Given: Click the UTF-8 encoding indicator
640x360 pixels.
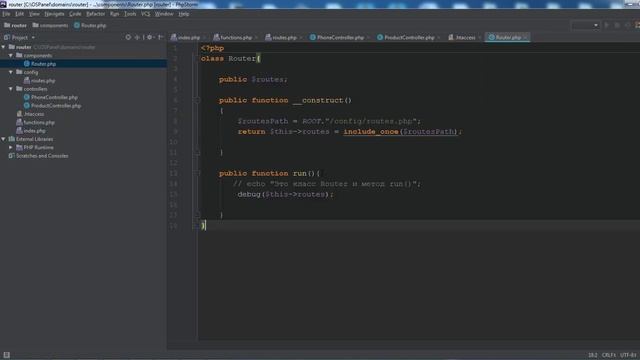Looking at the screenshot, I should [628, 355].
